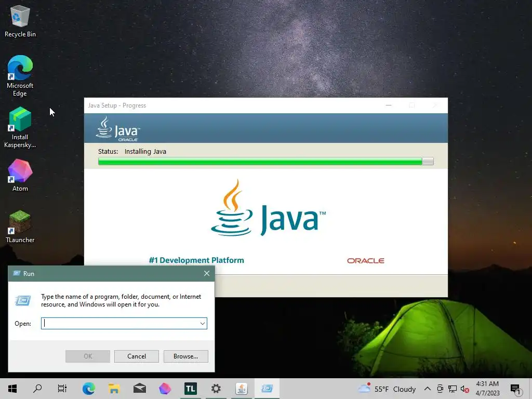Click the 'Installing Java' status text
Screen dimensions: 532x399
[x=145, y=151]
